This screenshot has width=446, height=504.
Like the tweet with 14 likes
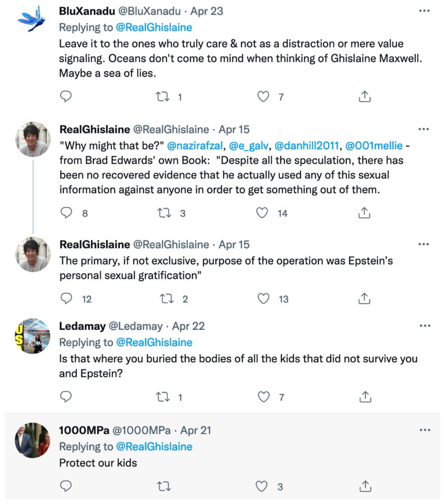tap(263, 213)
